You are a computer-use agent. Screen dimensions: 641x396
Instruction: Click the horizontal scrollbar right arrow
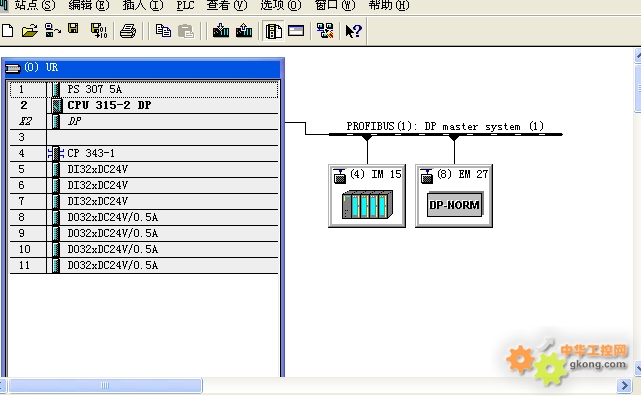[x=624, y=385]
